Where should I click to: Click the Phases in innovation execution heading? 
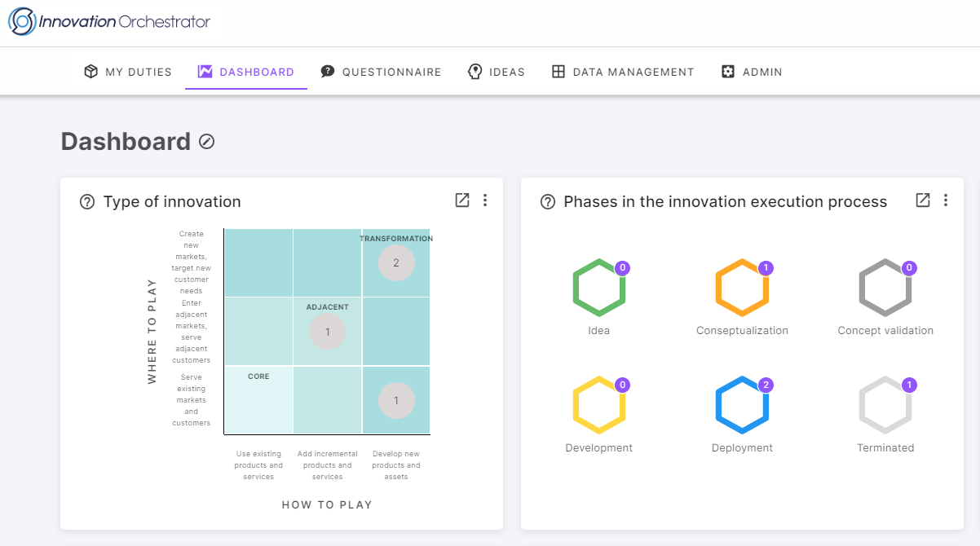pyautogui.click(x=726, y=202)
